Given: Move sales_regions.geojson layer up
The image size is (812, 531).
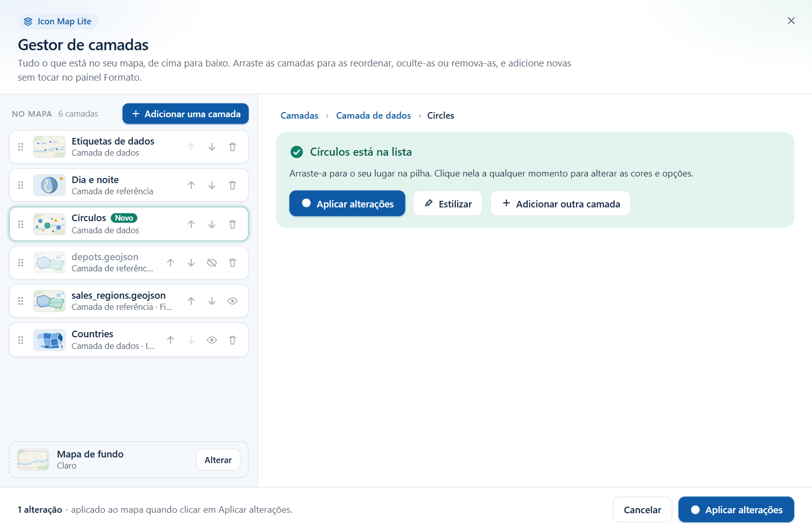Looking at the screenshot, I should coord(191,301).
